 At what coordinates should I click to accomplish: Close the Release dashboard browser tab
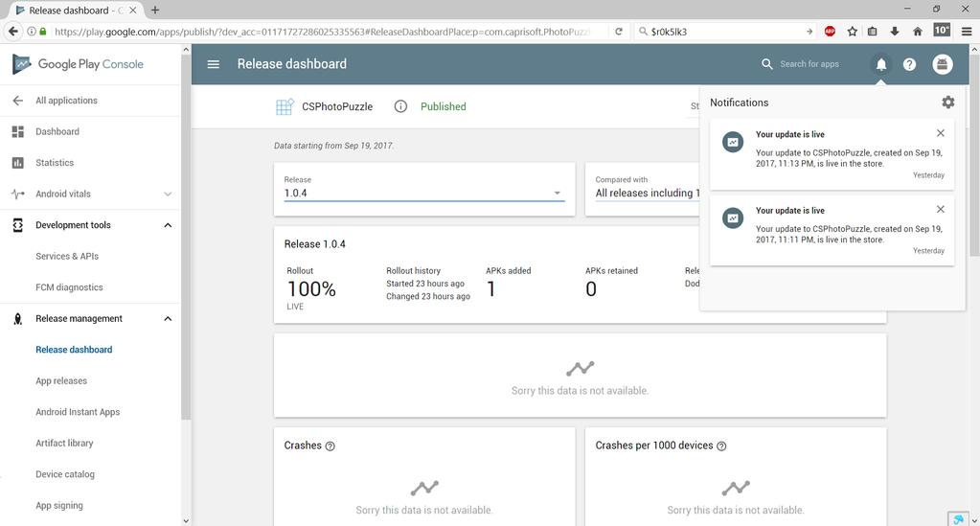[x=132, y=10]
